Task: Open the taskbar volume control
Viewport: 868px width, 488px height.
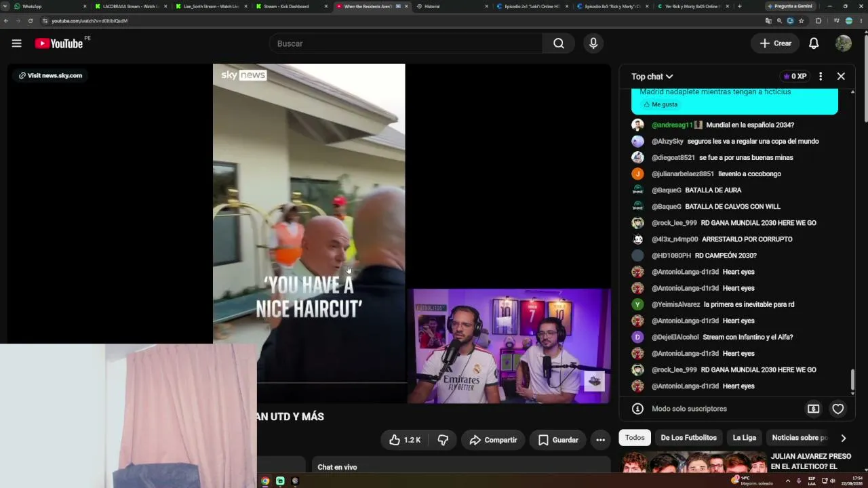Action: pyautogui.click(x=832, y=481)
